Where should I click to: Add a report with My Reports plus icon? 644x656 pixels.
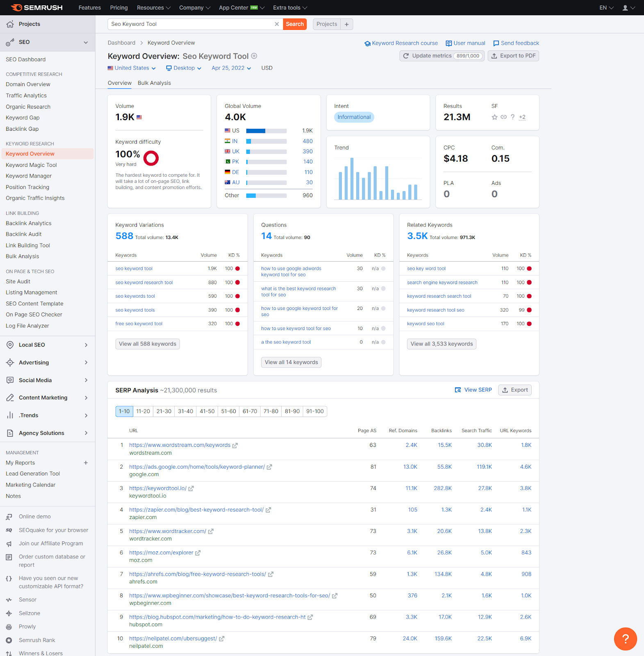[86, 463]
